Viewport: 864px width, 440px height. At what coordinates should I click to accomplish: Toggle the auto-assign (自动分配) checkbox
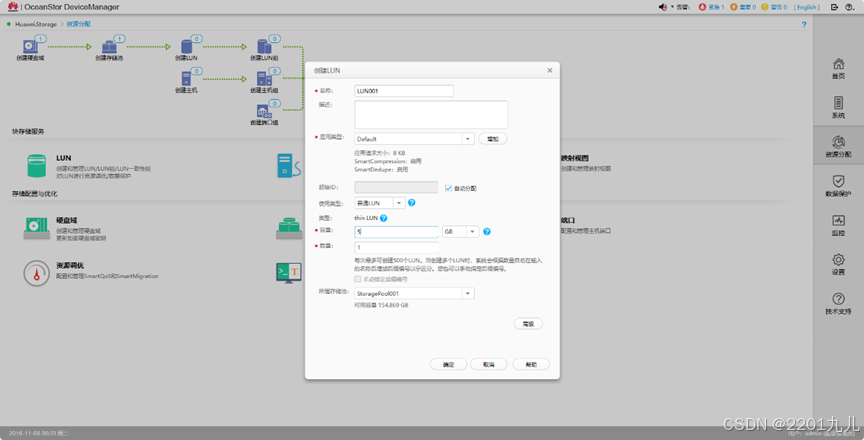tap(449, 188)
